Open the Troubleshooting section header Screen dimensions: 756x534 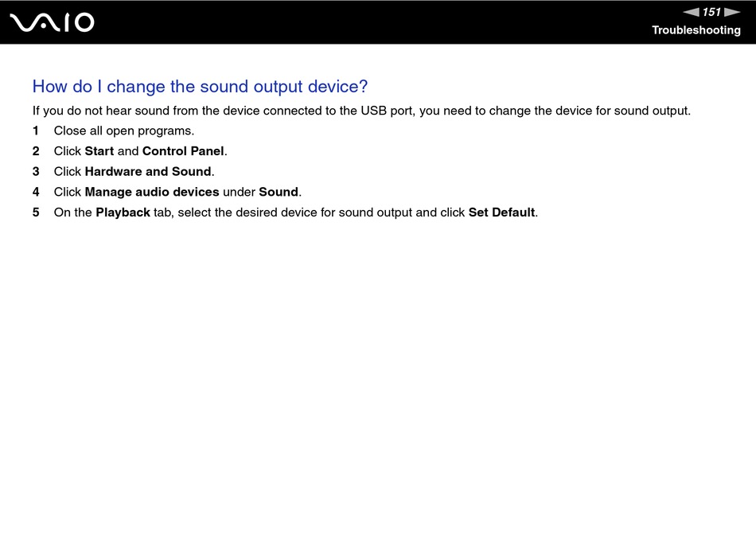(x=696, y=30)
